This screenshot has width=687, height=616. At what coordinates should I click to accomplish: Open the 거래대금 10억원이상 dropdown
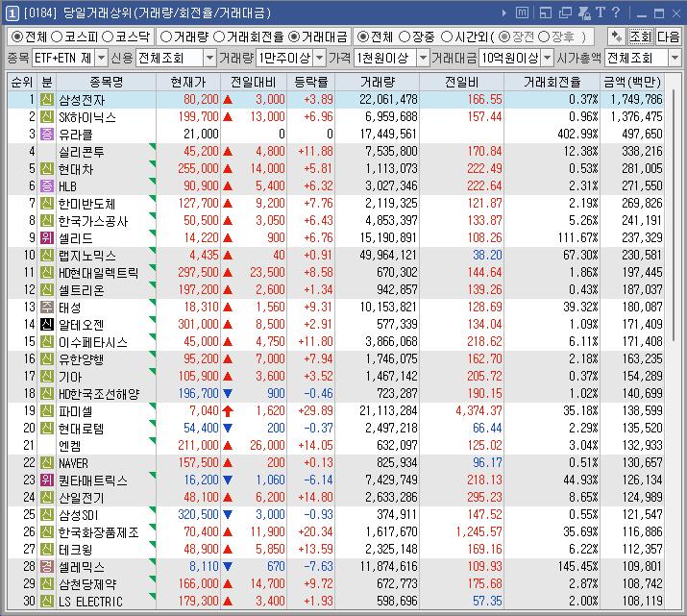click(548, 58)
